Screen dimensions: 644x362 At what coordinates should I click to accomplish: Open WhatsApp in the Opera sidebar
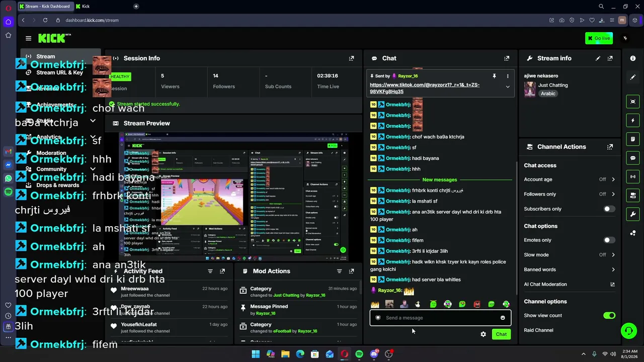8,178
